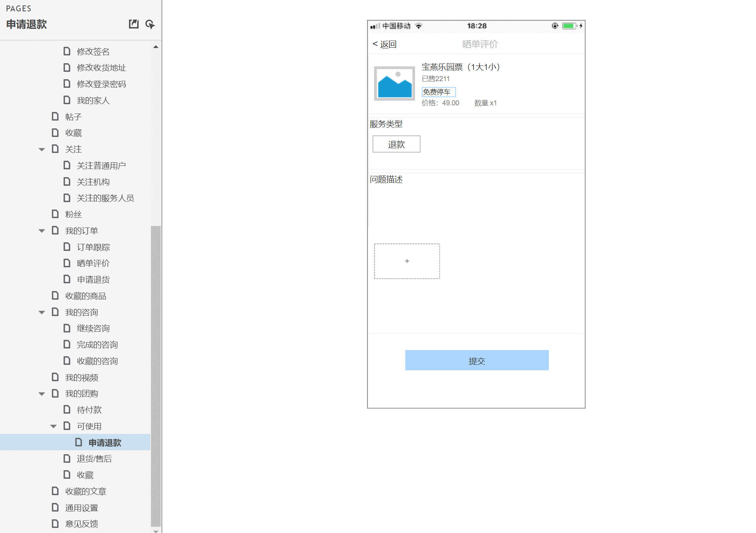Click the 服务类型 section label
The height and width of the screenshot is (533, 756).
[x=386, y=124]
